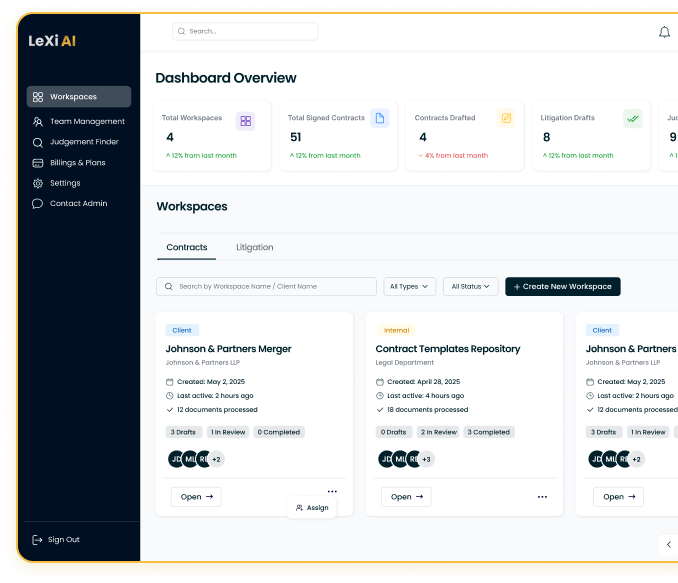
Task: Click the Litigation Drafts double-check icon
Action: click(x=632, y=119)
